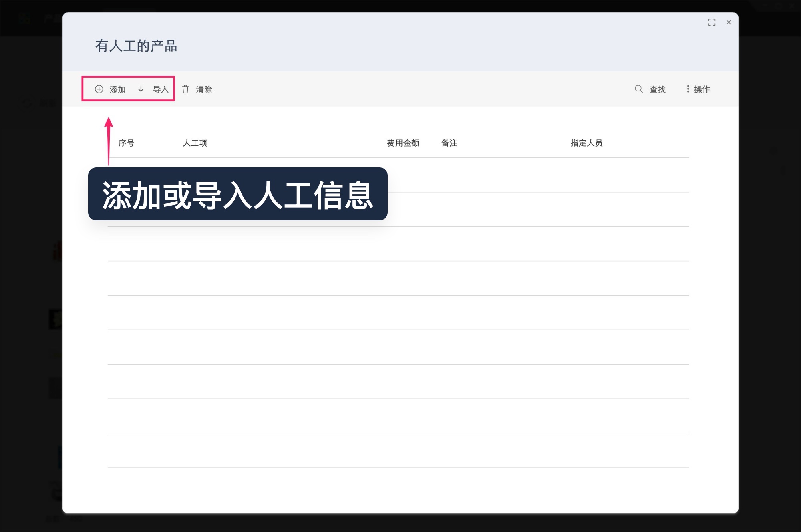
Task: Click the 添加 button to add a labor row
Action: 117,89
